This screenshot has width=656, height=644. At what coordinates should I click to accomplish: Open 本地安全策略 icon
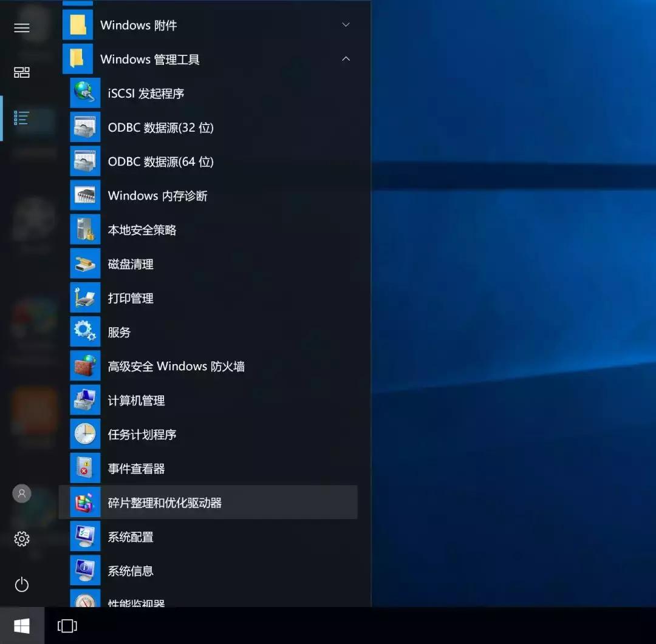(85, 229)
